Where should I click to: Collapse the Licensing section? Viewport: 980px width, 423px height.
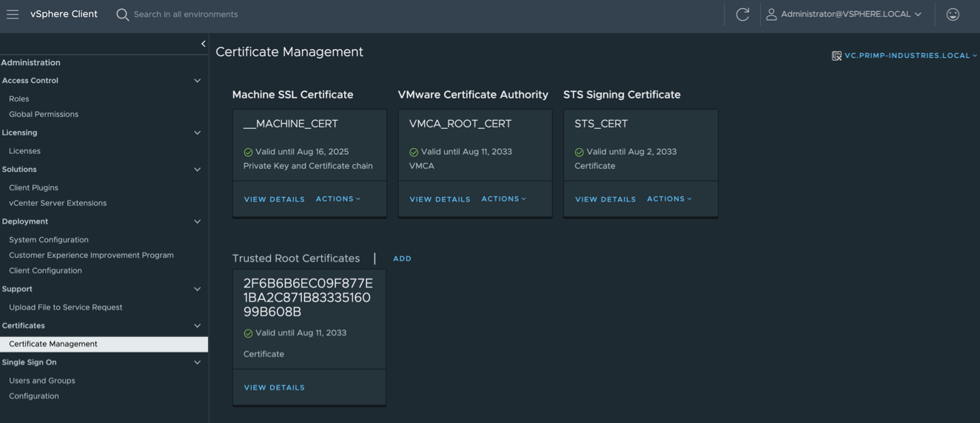tap(197, 133)
